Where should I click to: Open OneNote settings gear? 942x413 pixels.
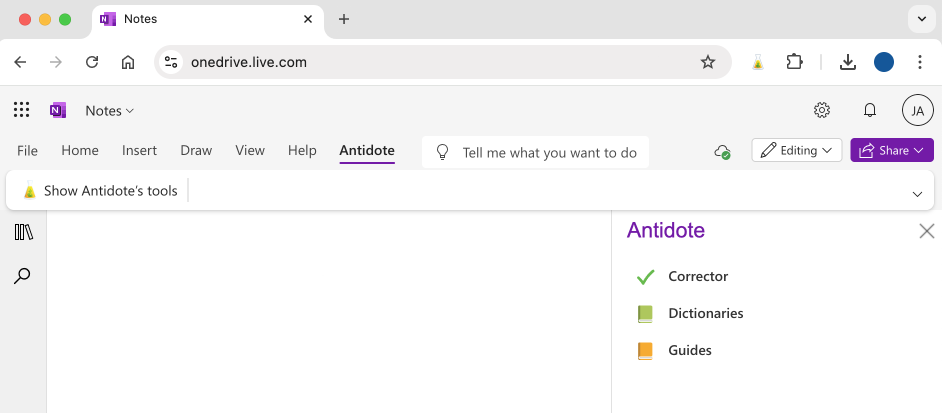(822, 110)
